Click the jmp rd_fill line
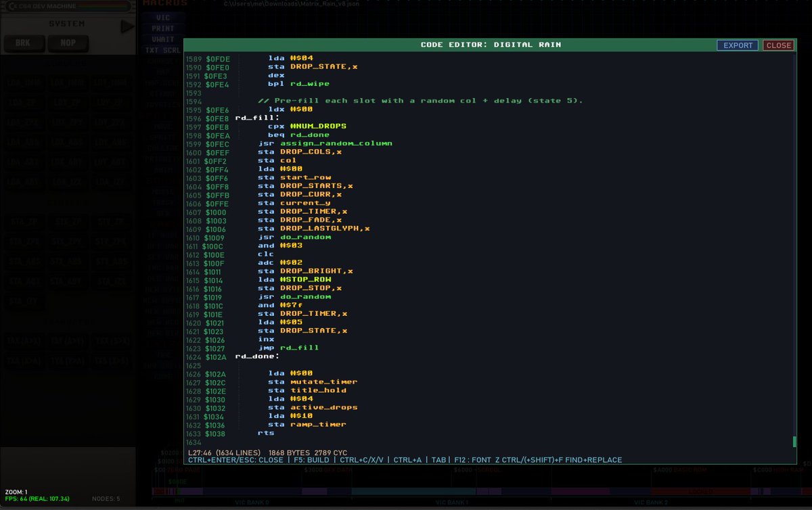The height and width of the screenshot is (510, 812). 288,348
